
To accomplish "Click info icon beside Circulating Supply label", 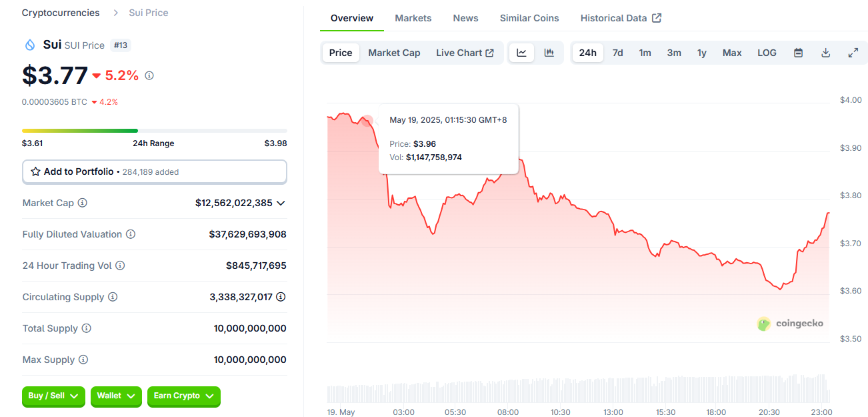I will click(x=113, y=297).
